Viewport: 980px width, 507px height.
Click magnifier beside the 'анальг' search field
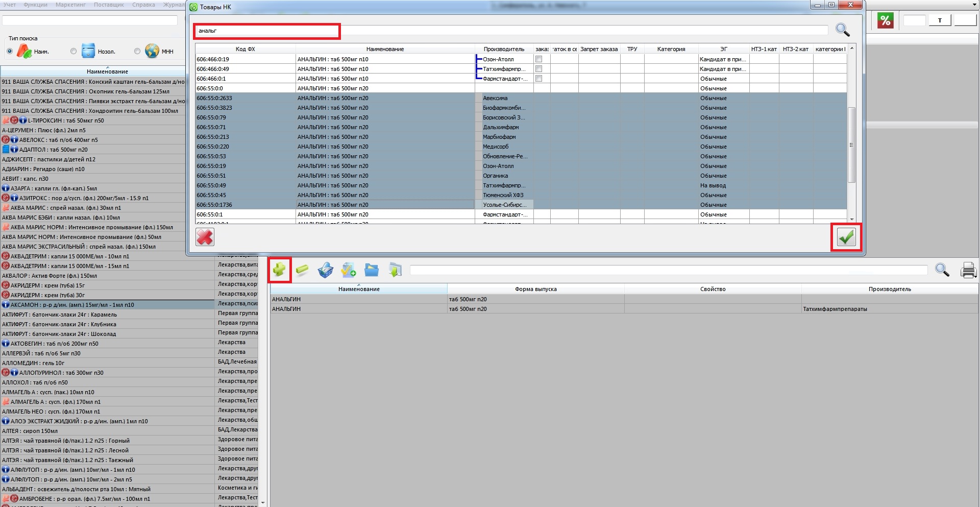(x=842, y=30)
